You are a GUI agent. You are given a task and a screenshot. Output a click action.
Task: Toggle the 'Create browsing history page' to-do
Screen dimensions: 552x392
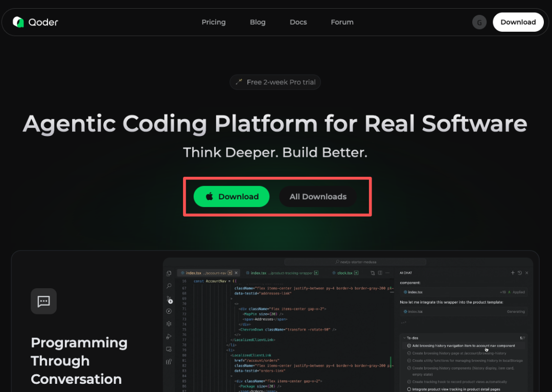[x=409, y=353]
